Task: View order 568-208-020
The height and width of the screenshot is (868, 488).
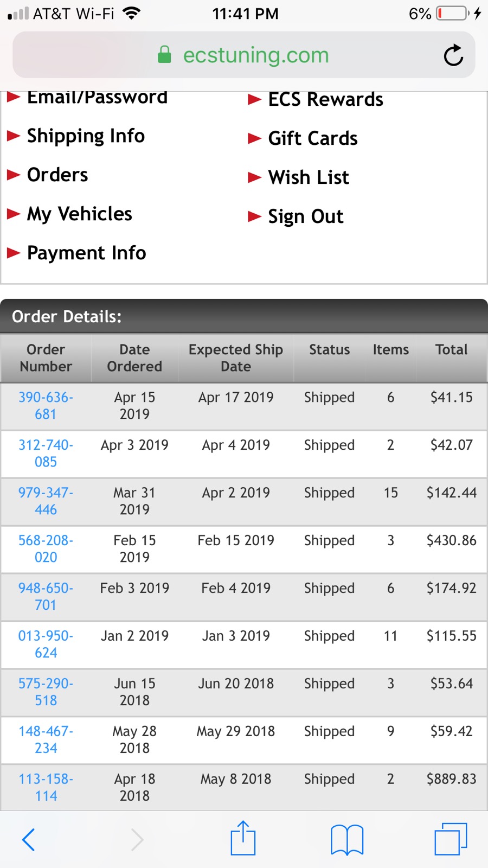Action: (46, 549)
